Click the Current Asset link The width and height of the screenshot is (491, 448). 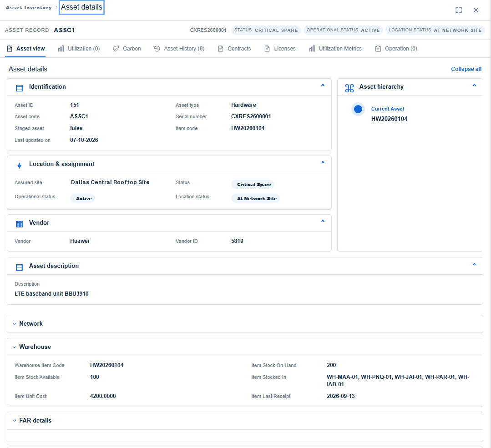tap(387, 109)
